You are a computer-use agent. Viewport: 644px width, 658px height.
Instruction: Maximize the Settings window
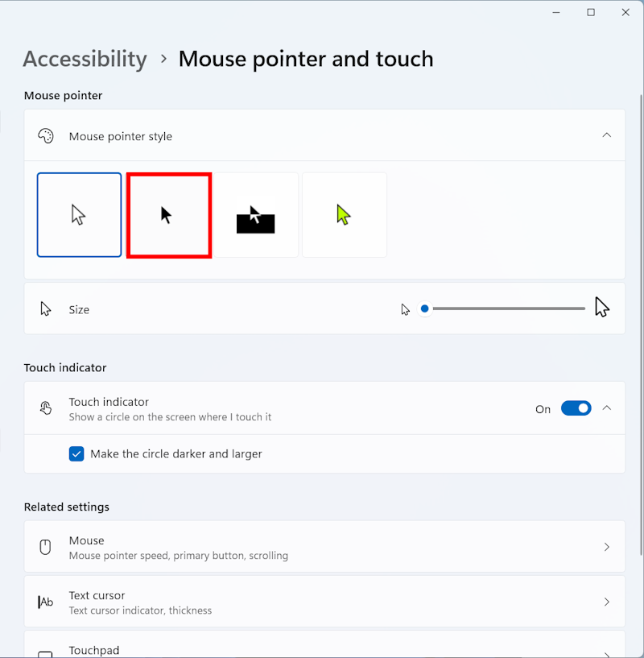591,12
